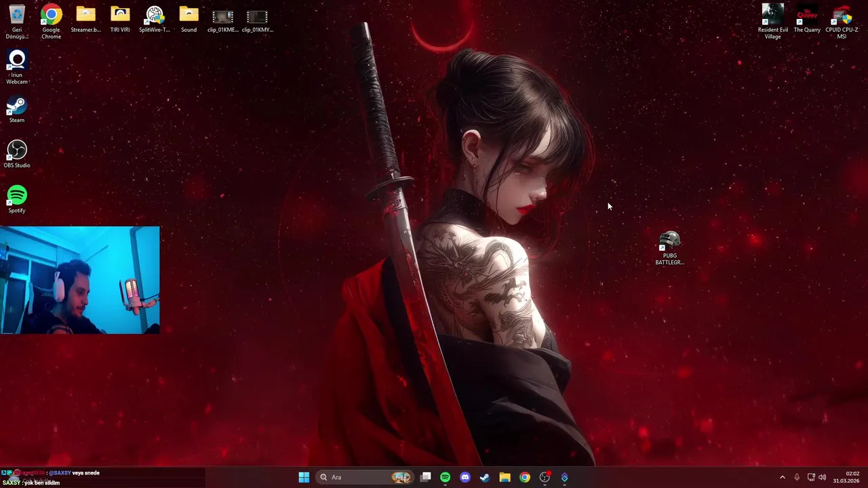Select the Sound folder on desktop
The width and height of the screenshot is (868, 488).
[x=189, y=19]
